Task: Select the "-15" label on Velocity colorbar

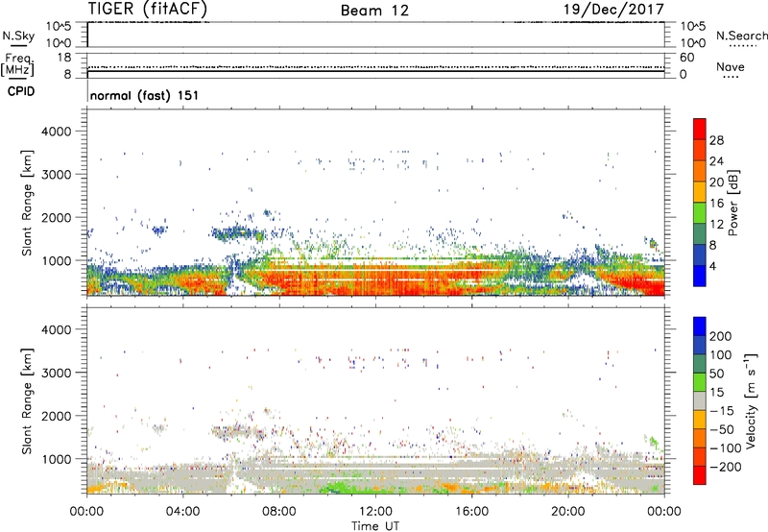Action: tap(722, 411)
